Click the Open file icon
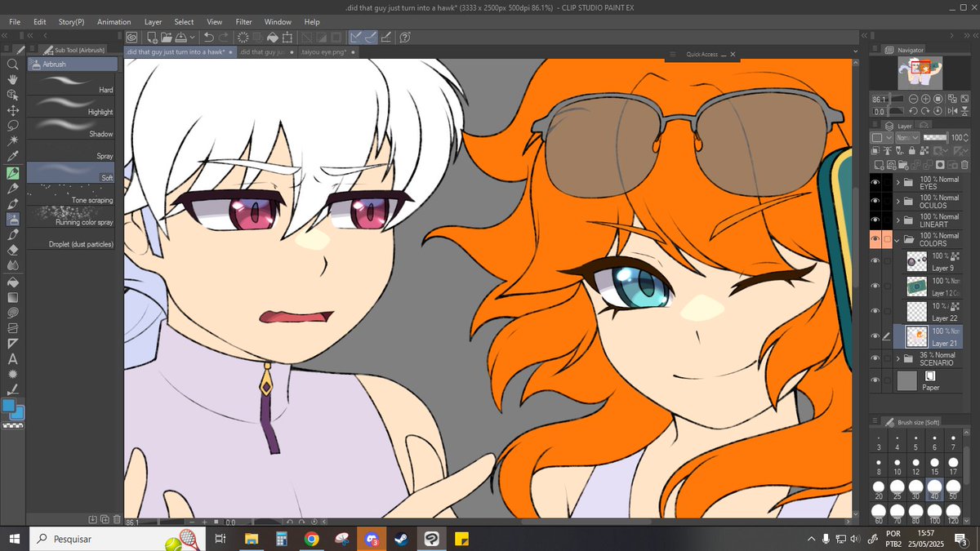Image resolution: width=980 pixels, height=551 pixels. (x=167, y=37)
